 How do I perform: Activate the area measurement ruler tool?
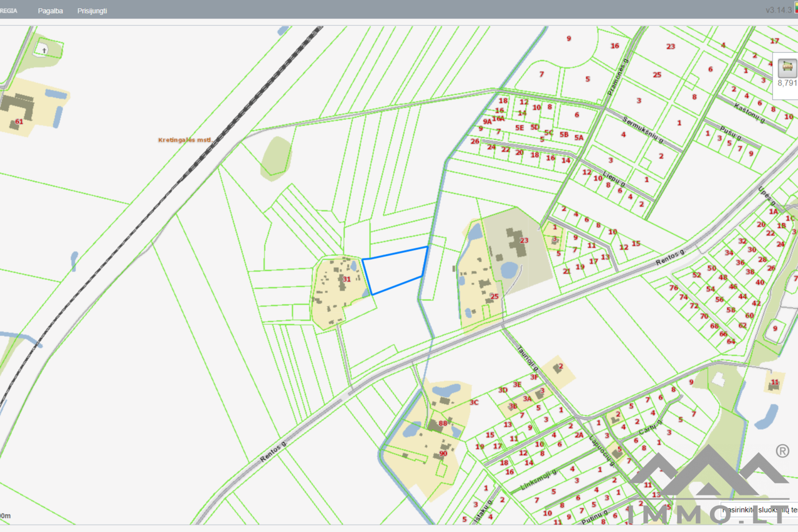click(787, 68)
